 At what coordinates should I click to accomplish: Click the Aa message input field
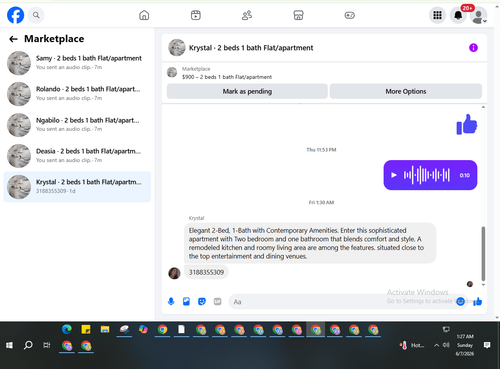[x=343, y=302]
